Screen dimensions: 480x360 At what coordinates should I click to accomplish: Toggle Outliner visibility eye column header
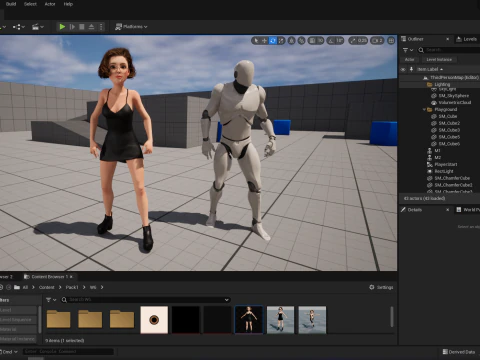pyautogui.click(x=403, y=69)
